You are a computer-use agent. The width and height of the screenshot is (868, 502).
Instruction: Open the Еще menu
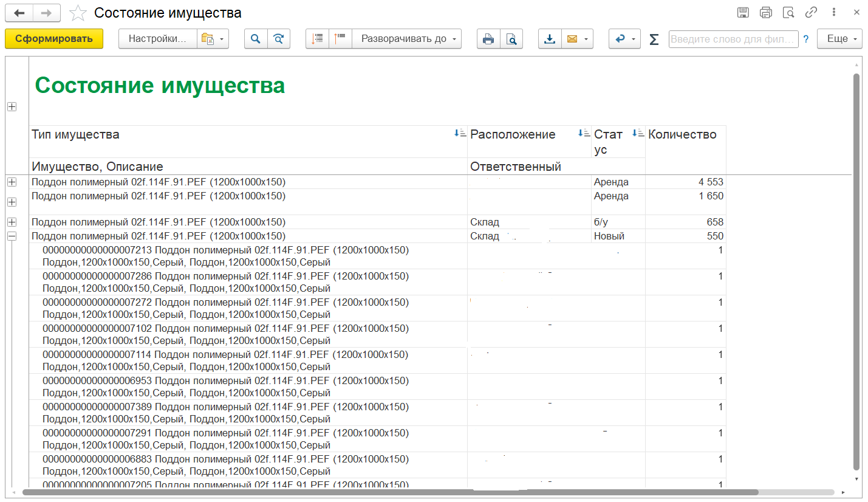pos(839,39)
